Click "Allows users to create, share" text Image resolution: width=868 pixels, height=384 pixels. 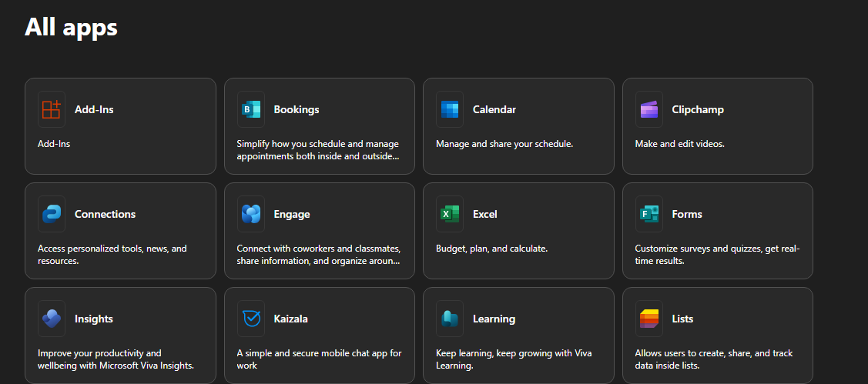click(x=713, y=359)
